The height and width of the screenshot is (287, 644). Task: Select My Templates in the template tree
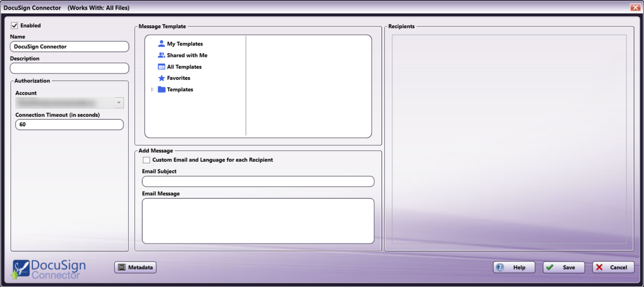click(185, 44)
